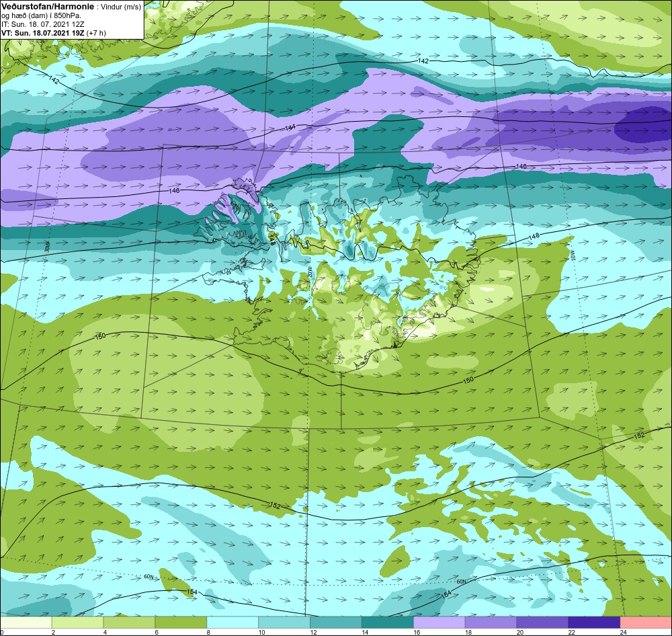Choose the 12–14 m/s teal legend swatch

click(336, 622)
